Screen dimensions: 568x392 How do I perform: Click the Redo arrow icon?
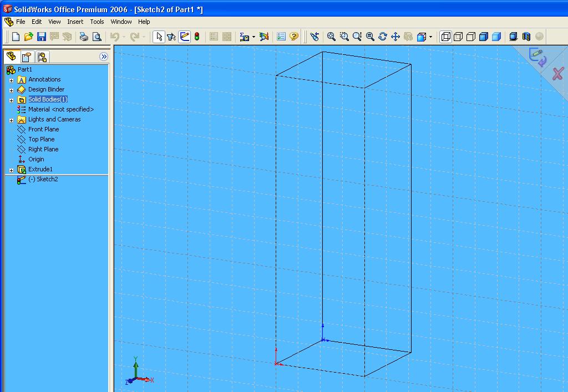[x=135, y=37]
